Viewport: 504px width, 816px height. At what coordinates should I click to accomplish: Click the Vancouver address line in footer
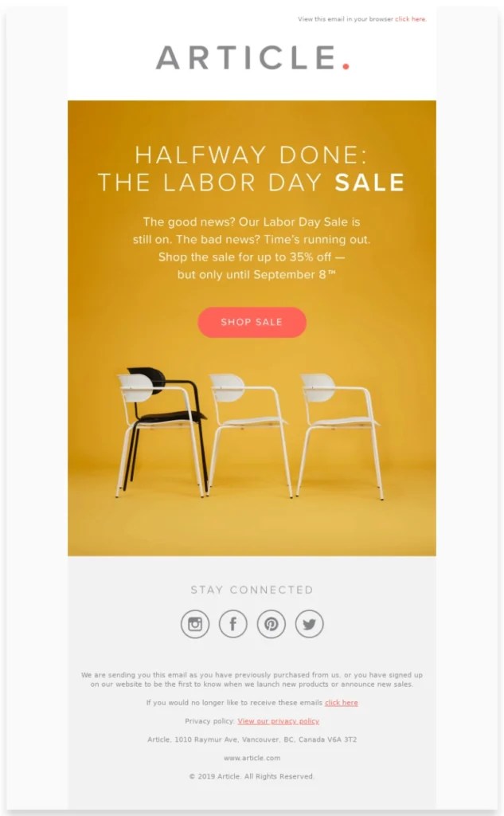click(x=252, y=739)
